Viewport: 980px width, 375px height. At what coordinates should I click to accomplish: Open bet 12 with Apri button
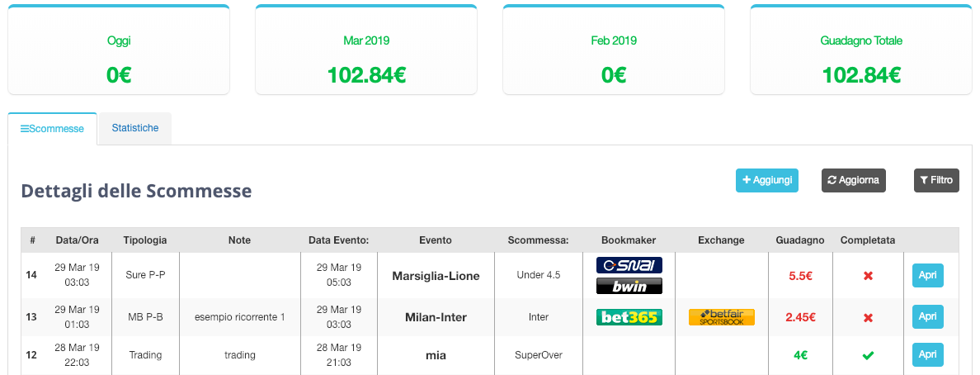(x=927, y=355)
